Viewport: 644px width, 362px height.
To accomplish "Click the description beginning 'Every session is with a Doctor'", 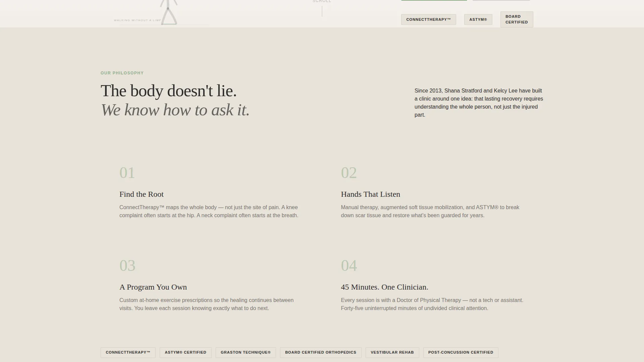I will (x=432, y=304).
